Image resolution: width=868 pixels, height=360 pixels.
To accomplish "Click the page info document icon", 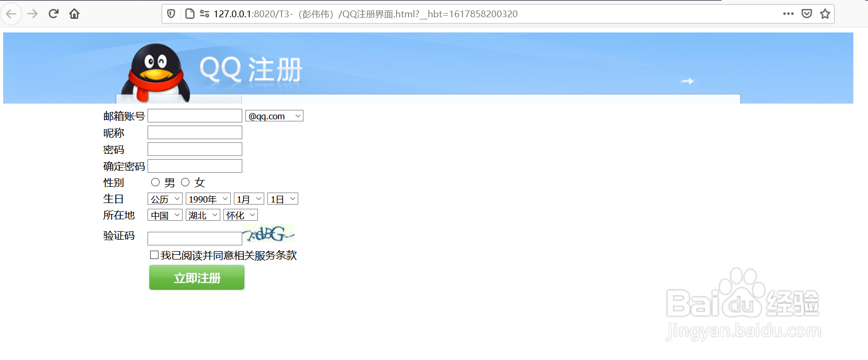I will pos(190,14).
